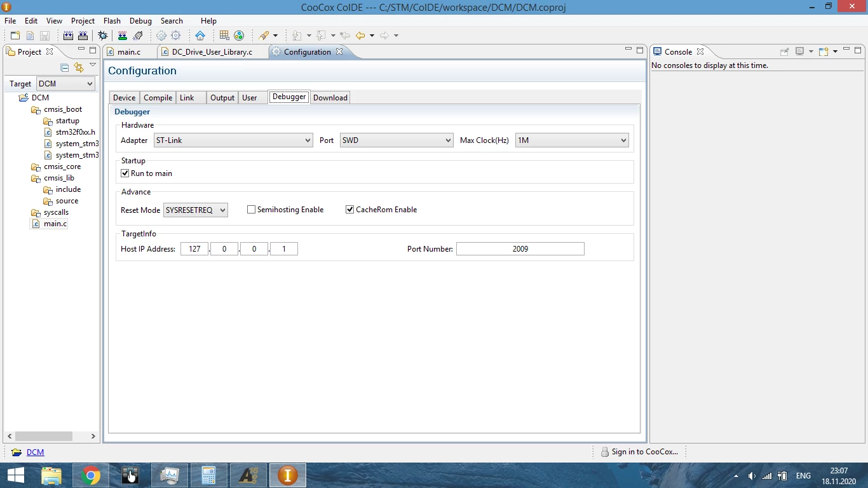This screenshot has width=868, height=488.
Task: Click the Link with Editor arrows icon
Action: (x=79, y=67)
